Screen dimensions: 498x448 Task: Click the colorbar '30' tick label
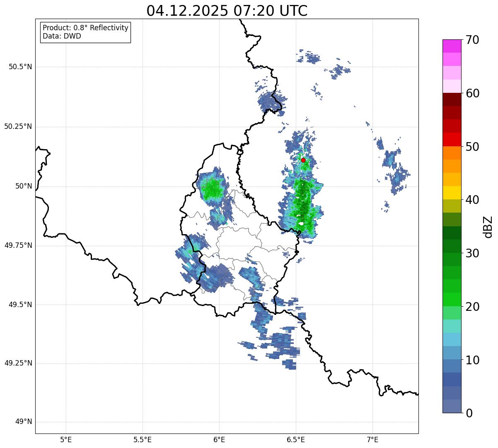472,253
